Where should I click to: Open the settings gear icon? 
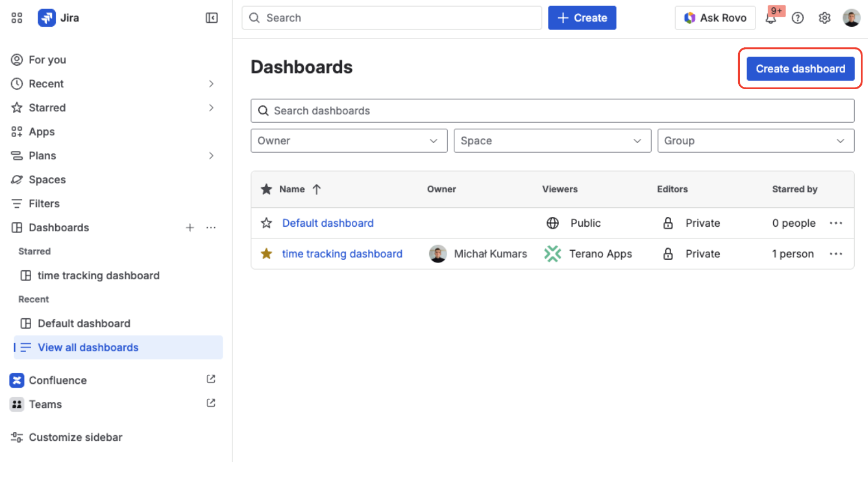click(x=825, y=18)
